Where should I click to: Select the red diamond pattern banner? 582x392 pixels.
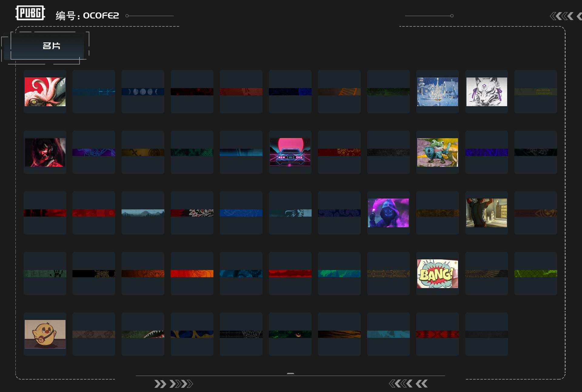coord(437,334)
